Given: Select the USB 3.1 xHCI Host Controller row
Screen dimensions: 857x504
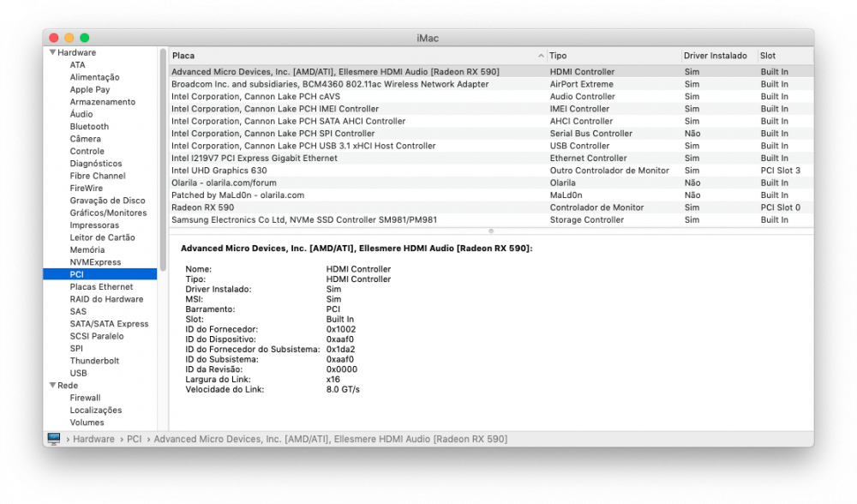Looking at the screenshot, I should click(x=491, y=146).
